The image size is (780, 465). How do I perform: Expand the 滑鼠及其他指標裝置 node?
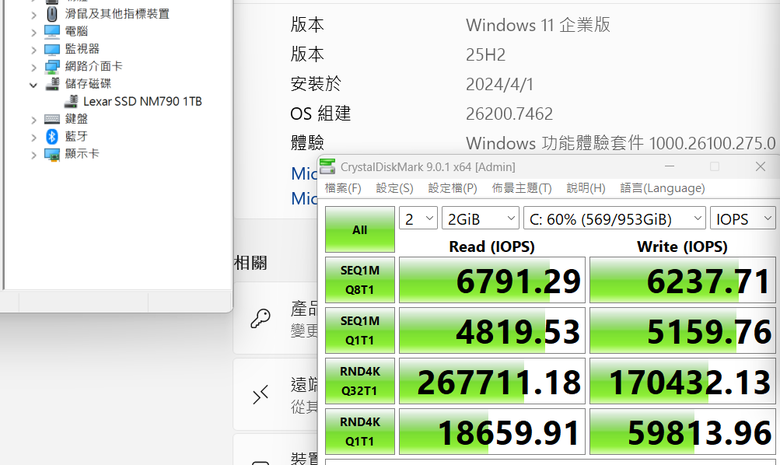pos(33,15)
